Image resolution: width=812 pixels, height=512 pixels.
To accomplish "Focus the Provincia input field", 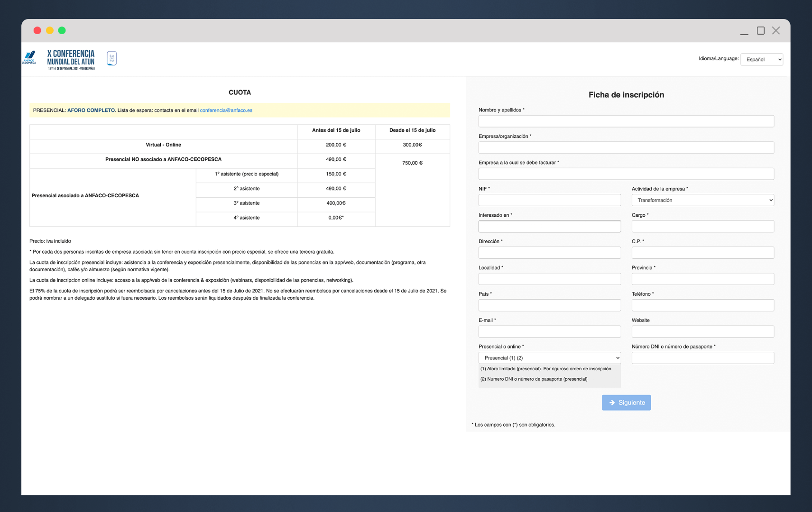I will point(703,279).
